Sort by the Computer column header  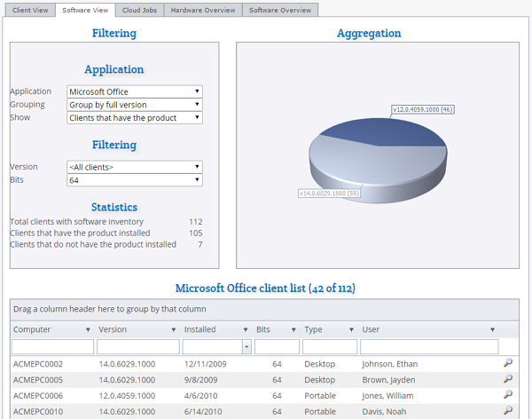[x=32, y=329]
